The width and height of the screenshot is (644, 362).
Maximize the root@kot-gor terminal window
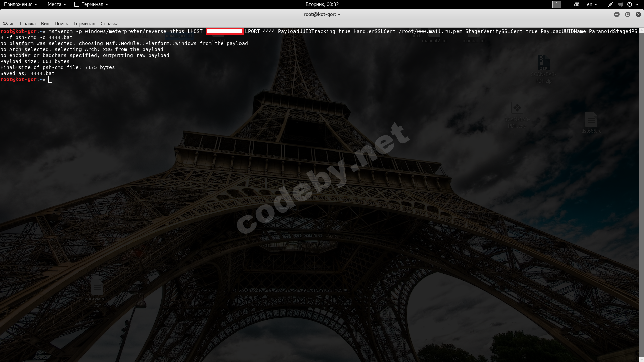tap(627, 14)
